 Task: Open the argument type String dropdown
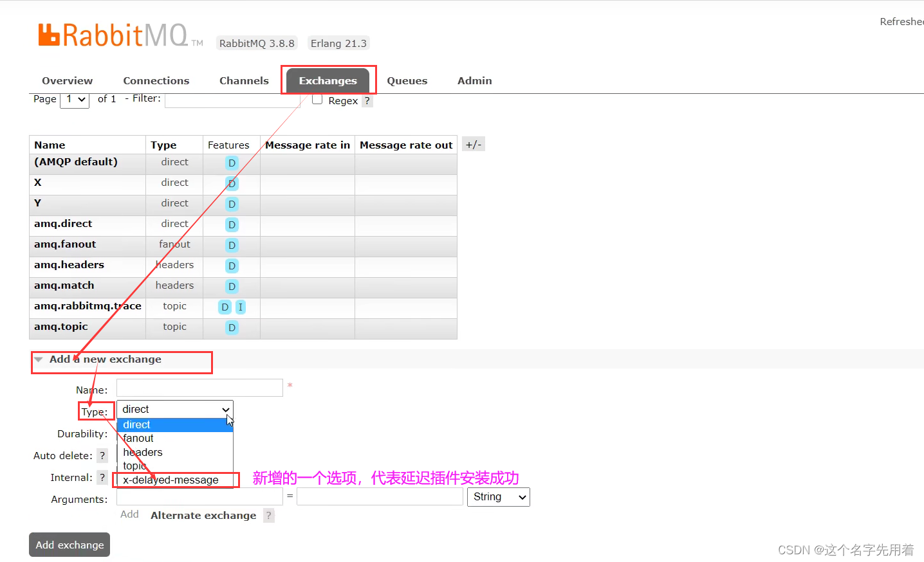click(499, 497)
